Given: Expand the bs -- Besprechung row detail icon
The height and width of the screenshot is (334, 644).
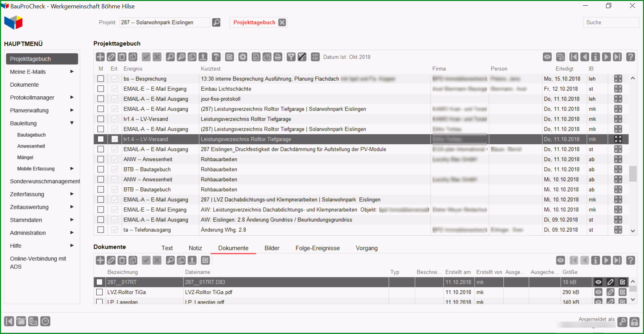Looking at the screenshot, I should [x=618, y=79].
